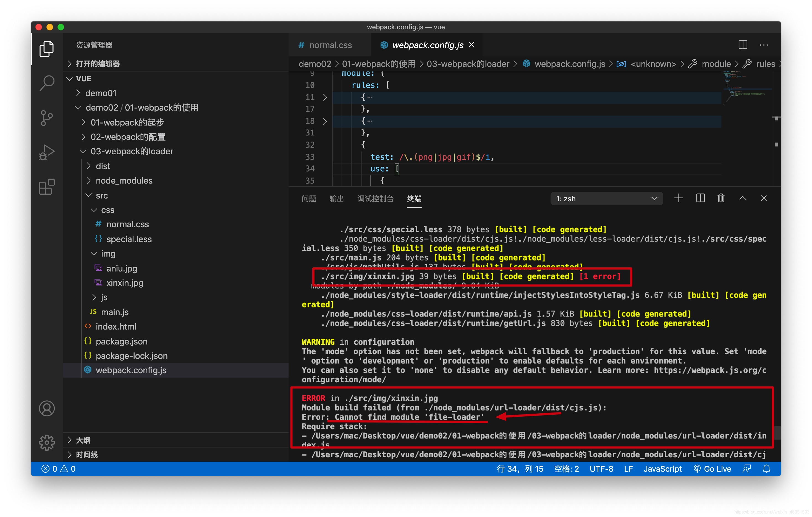812x517 pixels.
Task: Switch to the 输出 output tab
Action: 336,199
